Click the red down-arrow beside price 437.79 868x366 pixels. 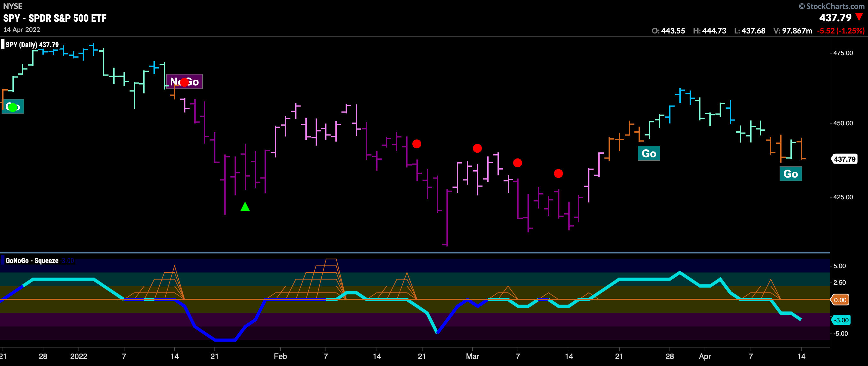tap(859, 17)
